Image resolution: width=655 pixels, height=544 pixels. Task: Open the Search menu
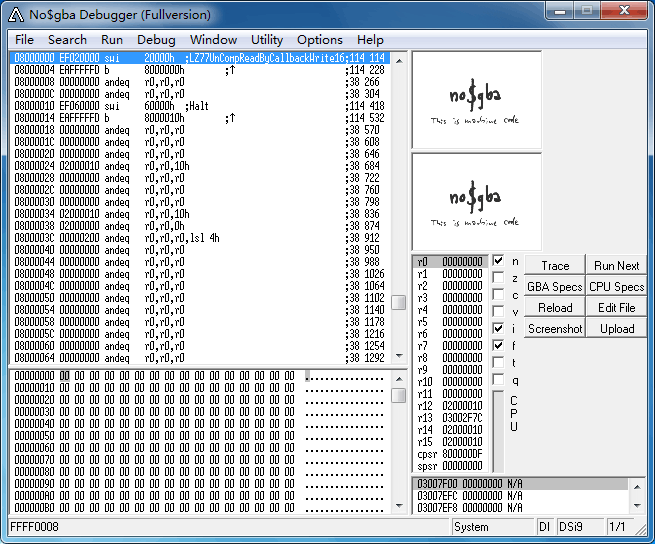point(67,40)
